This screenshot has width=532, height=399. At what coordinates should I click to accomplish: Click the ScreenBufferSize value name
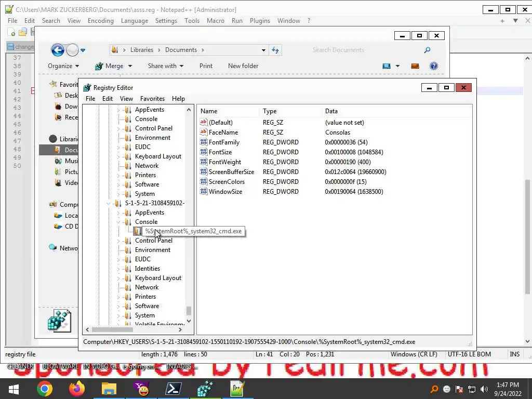click(231, 172)
